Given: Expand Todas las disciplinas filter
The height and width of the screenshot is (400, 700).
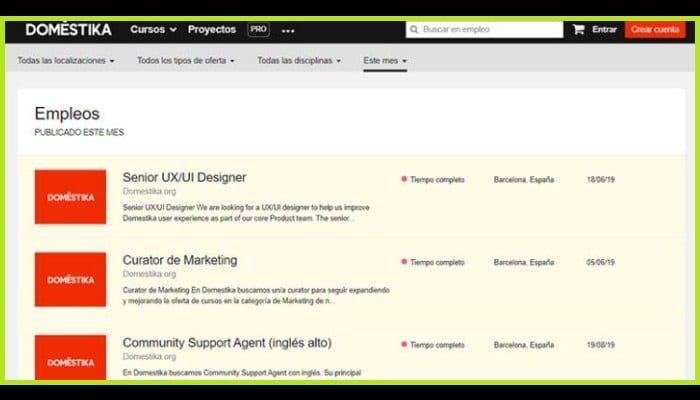Looking at the screenshot, I should tap(299, 61).
